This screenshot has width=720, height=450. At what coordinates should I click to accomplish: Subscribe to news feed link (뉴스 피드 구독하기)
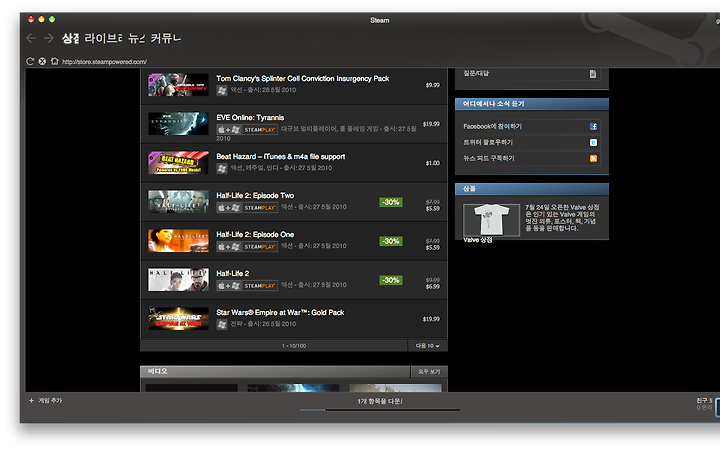click(489, 158)
